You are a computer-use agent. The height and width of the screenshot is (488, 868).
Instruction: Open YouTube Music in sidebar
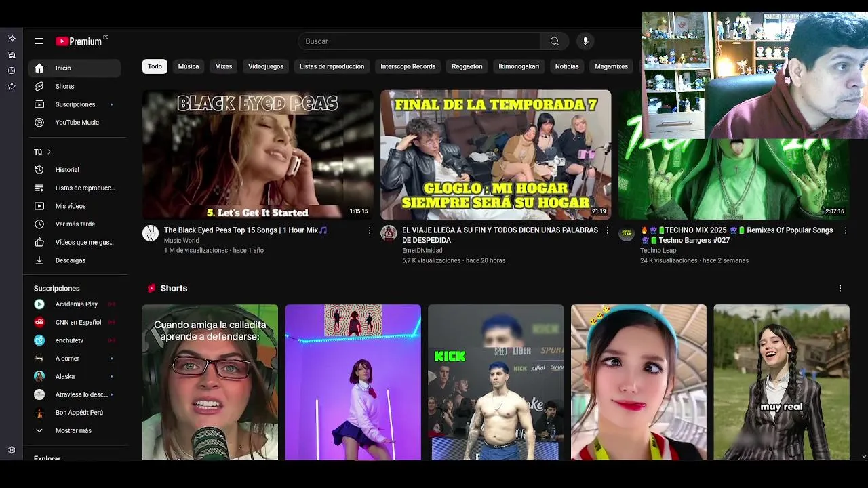pyautogui.click(x=75, y=123)
